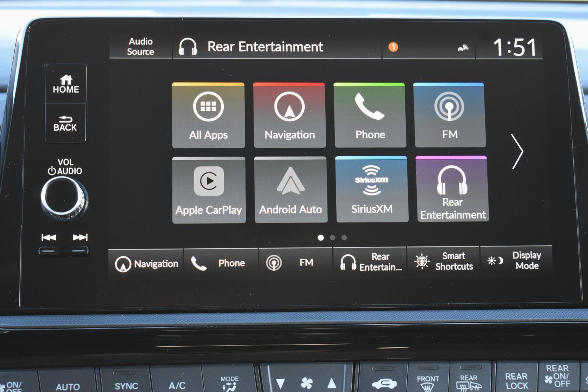
Task: Toggle AUTO climate control
Action: point(68,381)
